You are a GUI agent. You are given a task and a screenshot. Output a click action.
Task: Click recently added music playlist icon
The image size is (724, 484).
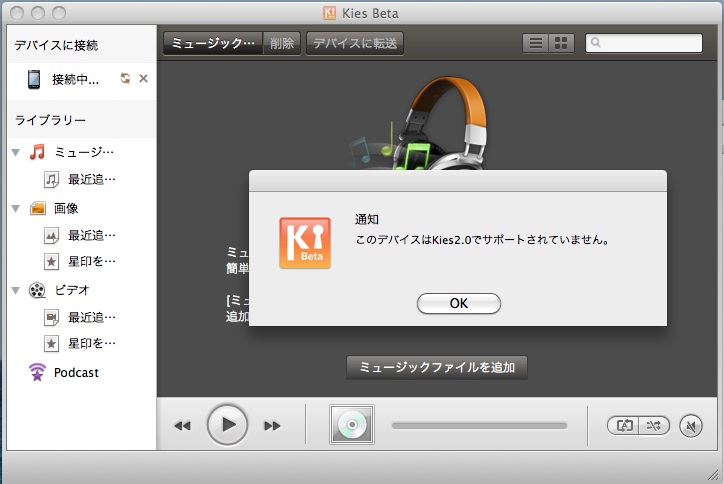[51, 179]
